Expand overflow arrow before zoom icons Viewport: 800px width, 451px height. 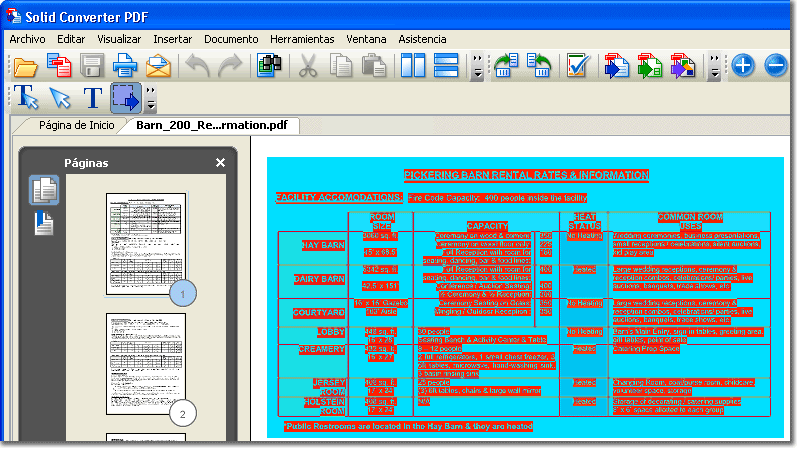click(x=714, y=68)
